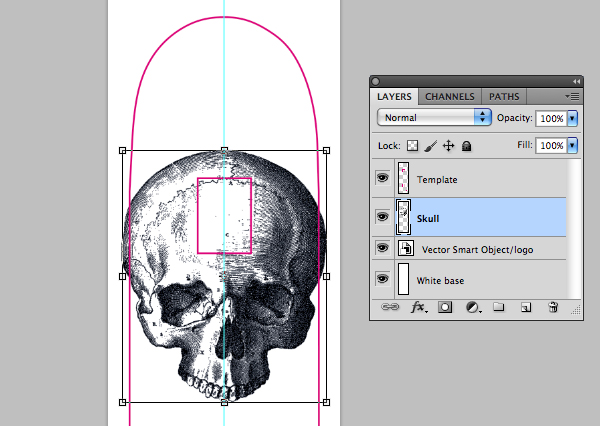The image size is (600, 426).
Task: Lock image pixels with brush icon
Action: point(431,146)
